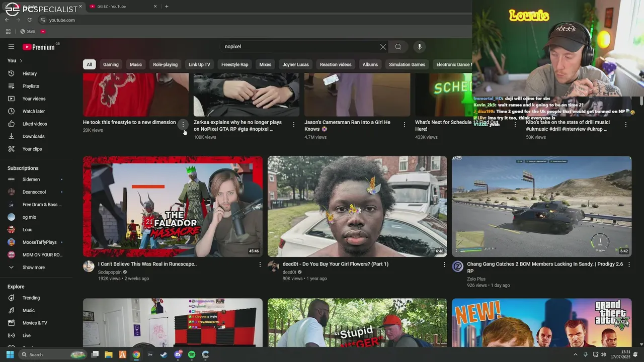Show hidden system tray icons

pyautogui.click(x=576, y=354)
